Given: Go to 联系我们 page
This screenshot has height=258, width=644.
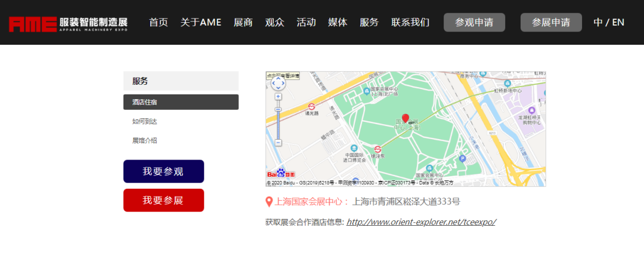Looking at the screenshot, I should pyautogui.click(x=410, y=23).
